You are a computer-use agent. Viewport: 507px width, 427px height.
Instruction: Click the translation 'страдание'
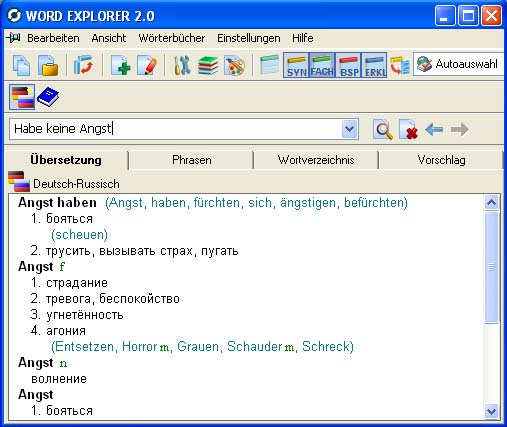click(x=77, y=283)
